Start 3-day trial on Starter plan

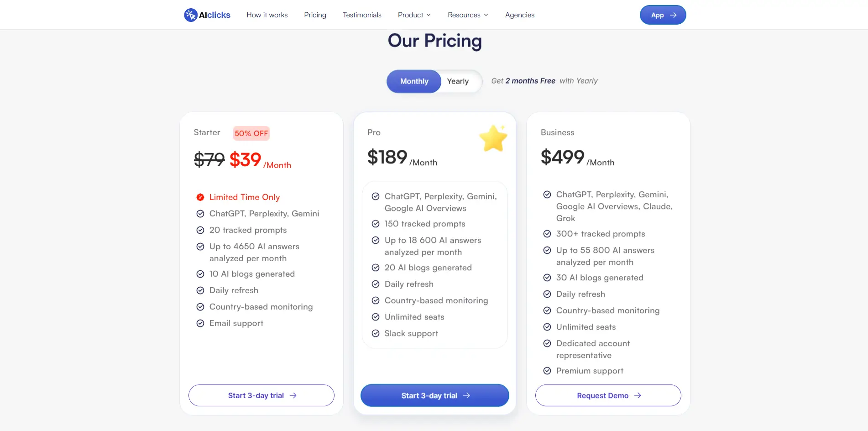click(261, 395)
